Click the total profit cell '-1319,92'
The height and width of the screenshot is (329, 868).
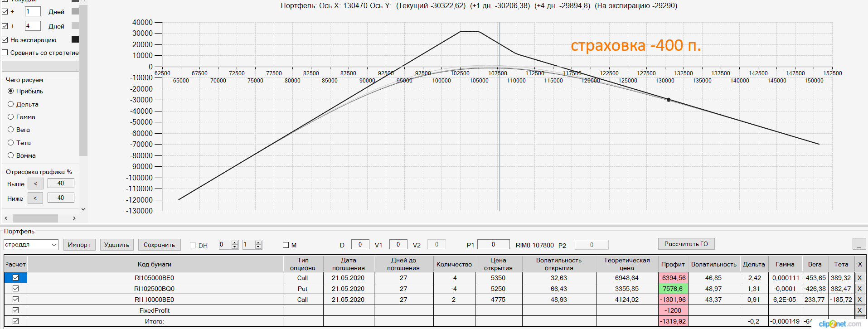click(x=673, y=321)
